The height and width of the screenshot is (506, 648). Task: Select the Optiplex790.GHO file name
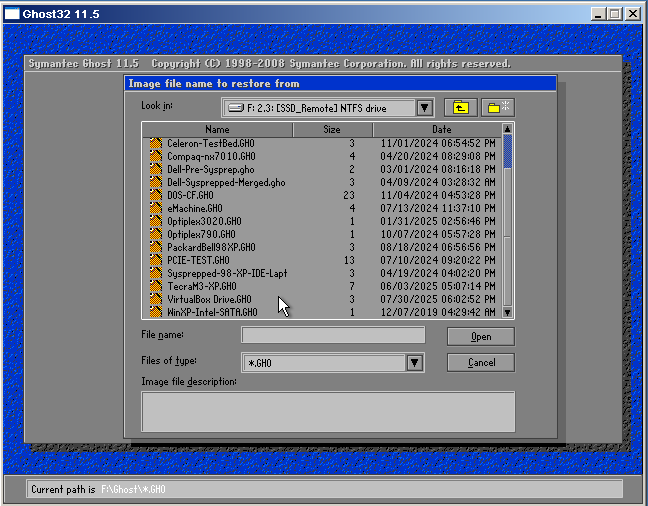point(201,234)
